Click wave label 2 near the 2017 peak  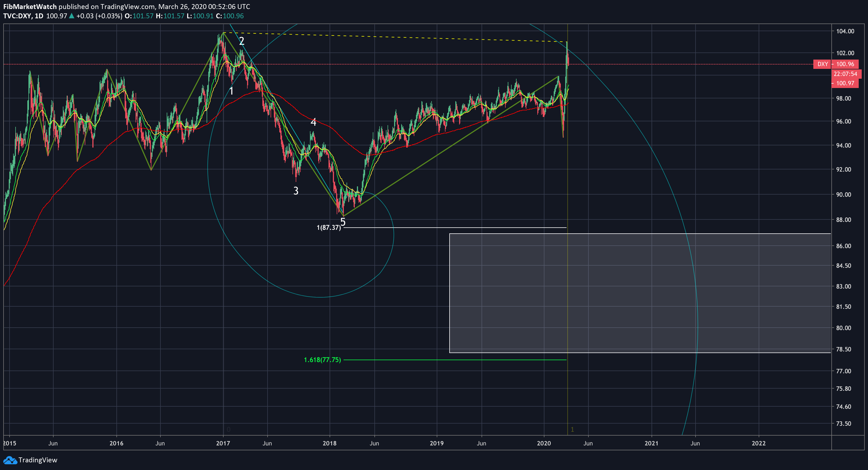[x=242, y=41]
